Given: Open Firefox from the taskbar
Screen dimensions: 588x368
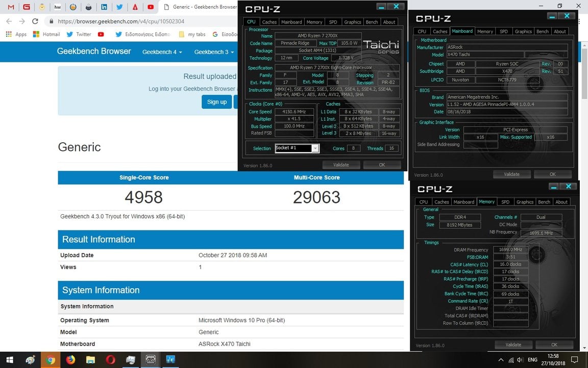Looking at the screenshot, I should click(70, 360).
